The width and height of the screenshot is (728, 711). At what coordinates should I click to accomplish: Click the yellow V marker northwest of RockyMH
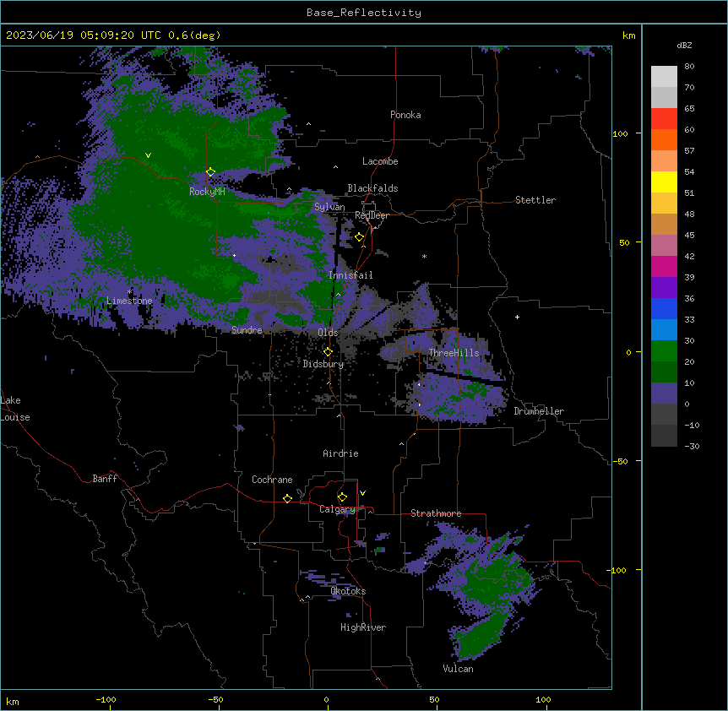pos(148,155)
